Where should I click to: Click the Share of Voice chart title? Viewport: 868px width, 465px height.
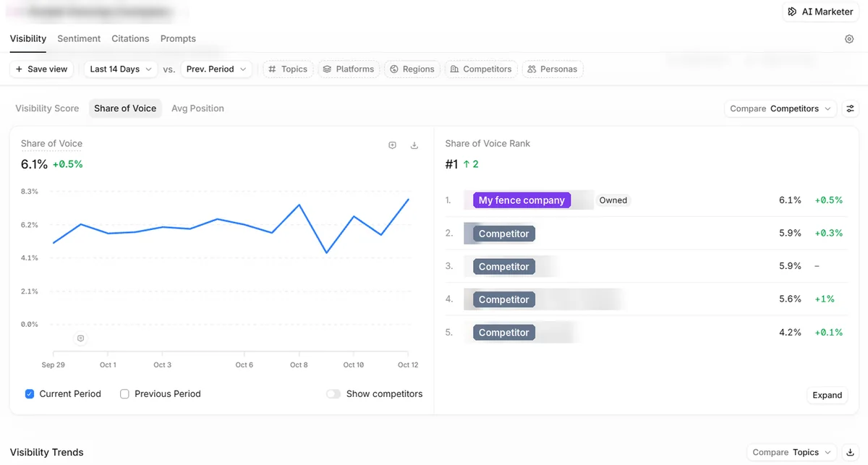pos(51,144)
